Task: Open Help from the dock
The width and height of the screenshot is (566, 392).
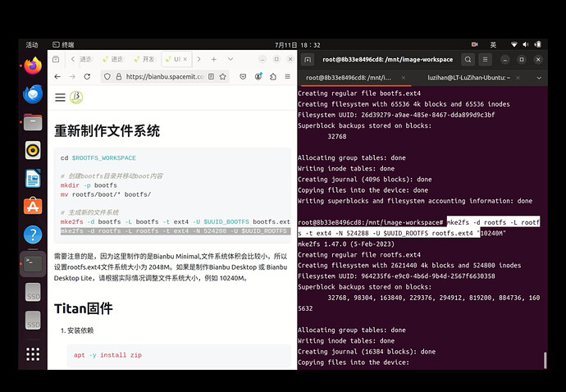Action: pyautogui.click(x=33, y=235)
